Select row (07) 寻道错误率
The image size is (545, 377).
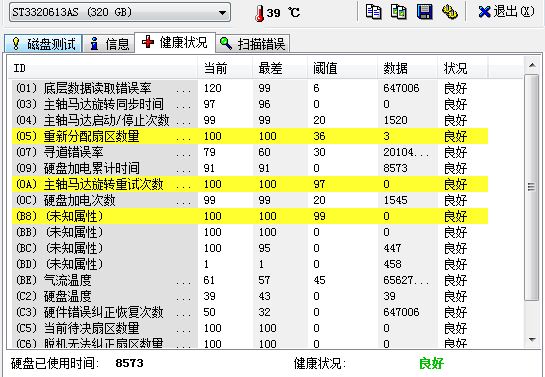click(250, 152)
